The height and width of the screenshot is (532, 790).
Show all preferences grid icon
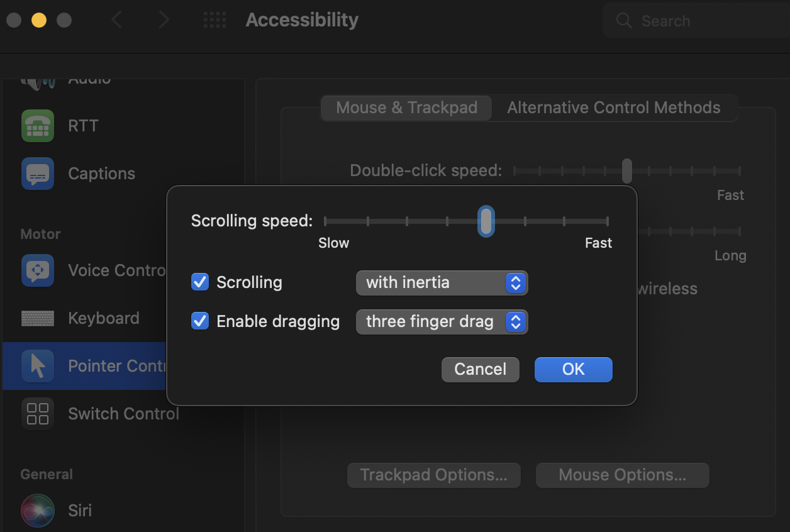point(214,20)
